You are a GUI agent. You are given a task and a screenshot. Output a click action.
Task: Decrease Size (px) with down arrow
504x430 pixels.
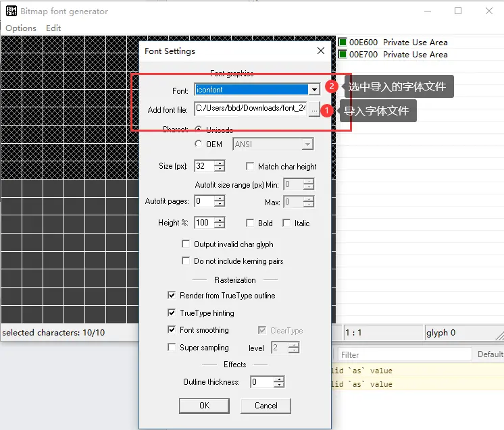pos(220,169)
